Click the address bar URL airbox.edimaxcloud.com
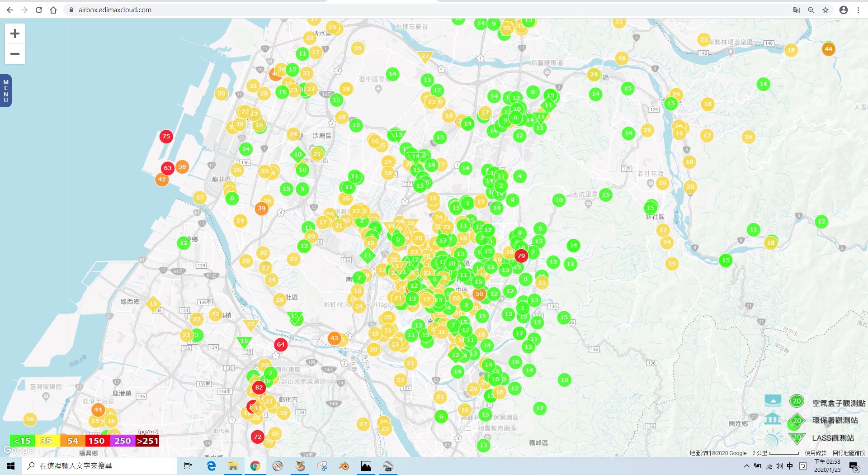Screen dimensions: 868x475 point(115,10)
